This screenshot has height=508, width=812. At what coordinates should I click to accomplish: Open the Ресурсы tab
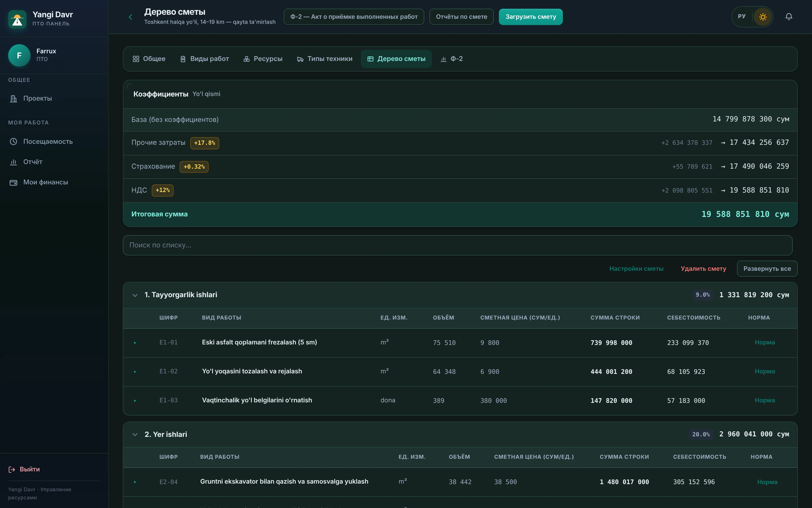263,59
